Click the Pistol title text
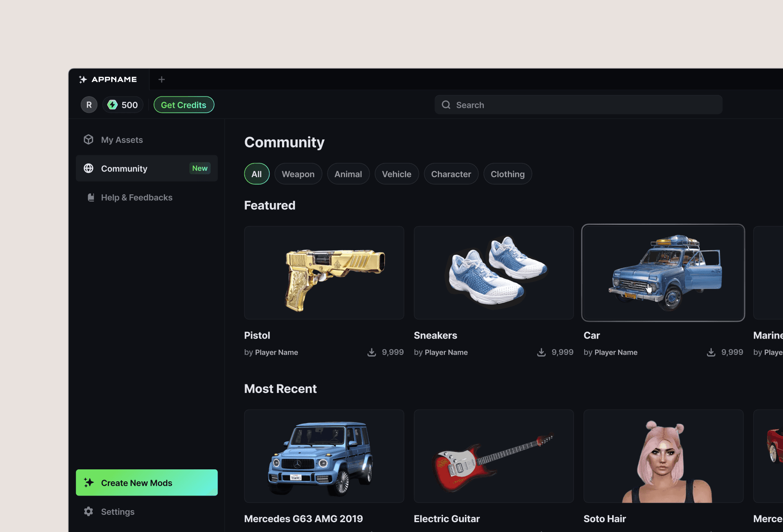This screenshot has width=783, height=532. click(257, 336)
